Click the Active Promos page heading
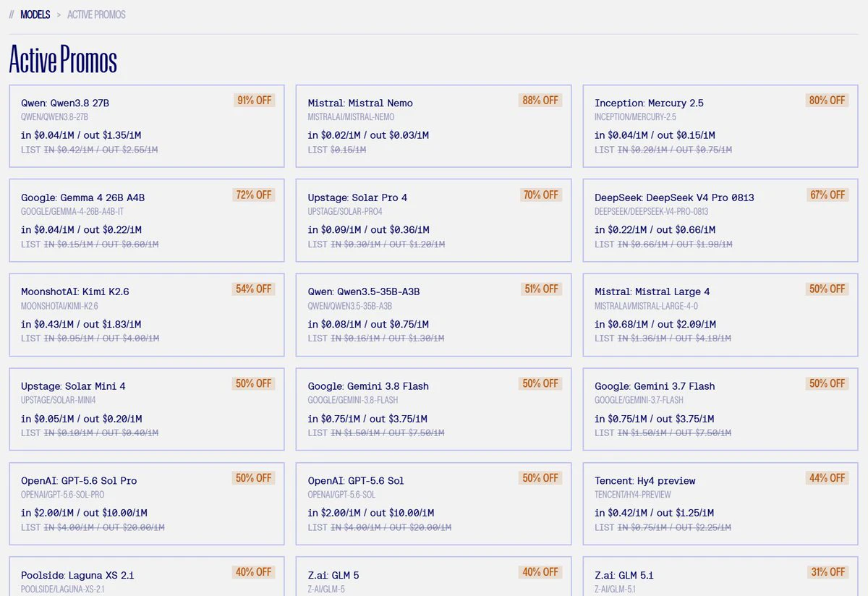Viewport: 868px width, 596px height. coord(63,60)
